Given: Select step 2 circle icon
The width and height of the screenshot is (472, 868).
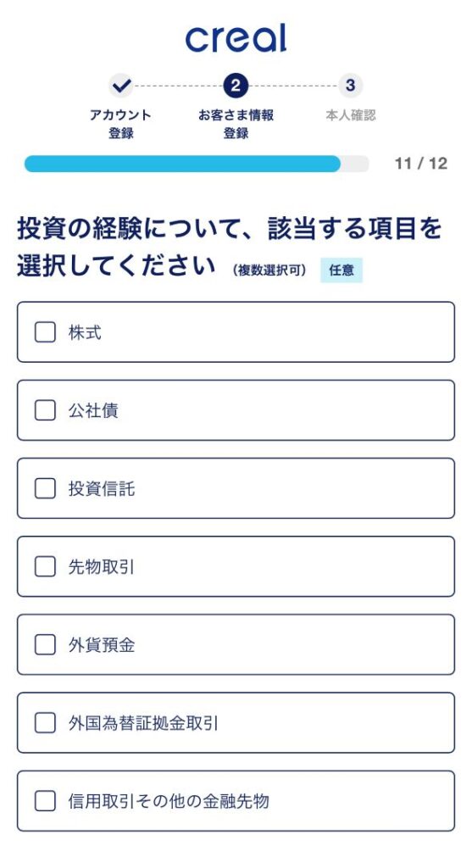Looking at the screenshot, I should click(236, 86).
